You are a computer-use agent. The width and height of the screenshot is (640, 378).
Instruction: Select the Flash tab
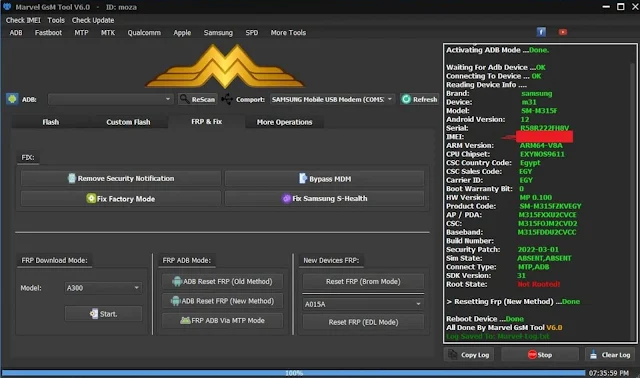(51, 122)
